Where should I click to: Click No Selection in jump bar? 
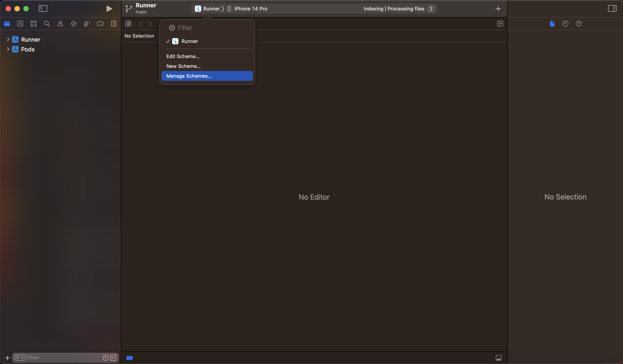click(x=139, y=36)
